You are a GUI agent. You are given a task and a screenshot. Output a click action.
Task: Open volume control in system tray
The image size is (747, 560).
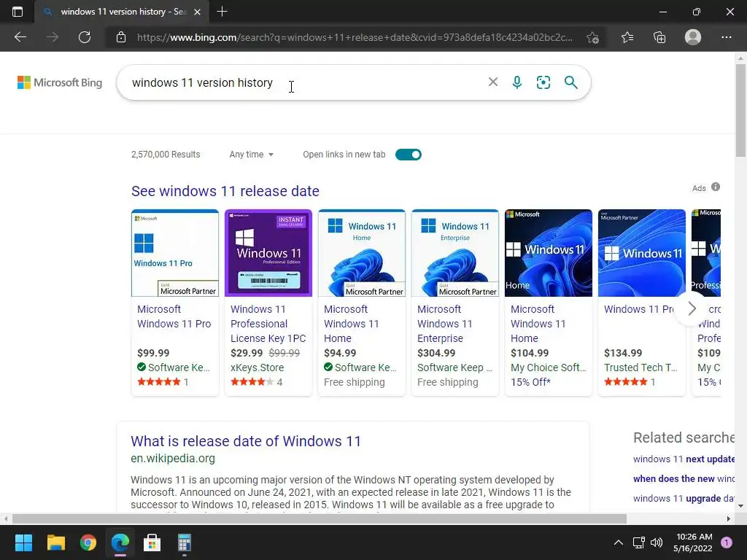click(x=657, y=542)
